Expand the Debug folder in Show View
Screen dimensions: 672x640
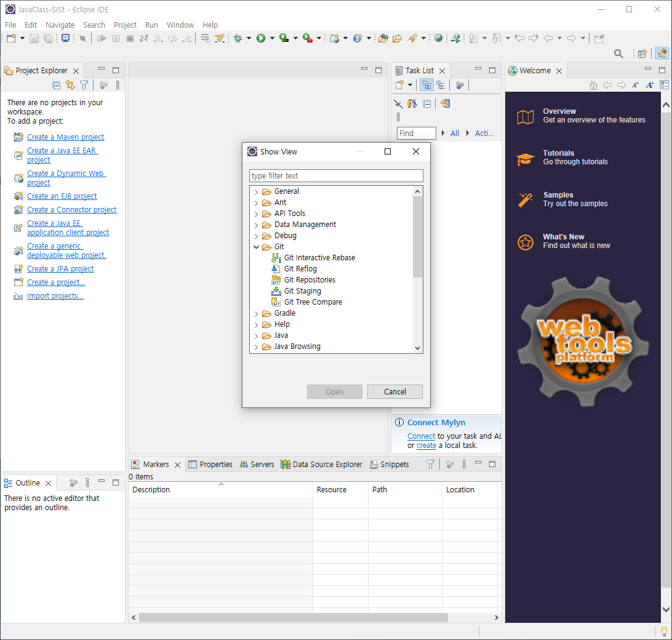click(x=256, y=236)
